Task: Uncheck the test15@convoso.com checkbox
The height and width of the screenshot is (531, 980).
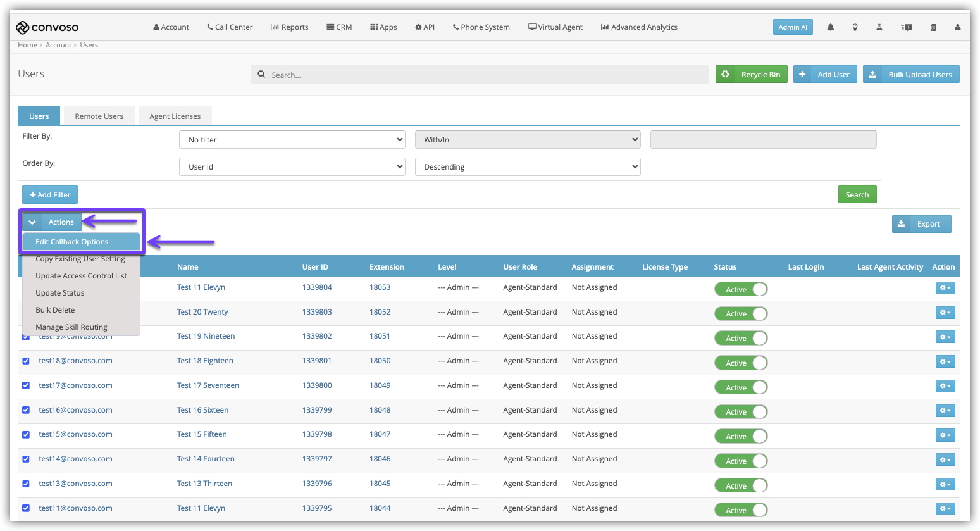Action: 26,434
